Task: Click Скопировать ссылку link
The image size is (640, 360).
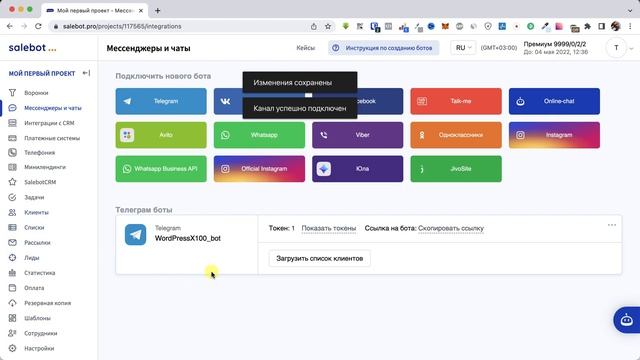Action: coord(451,228)
